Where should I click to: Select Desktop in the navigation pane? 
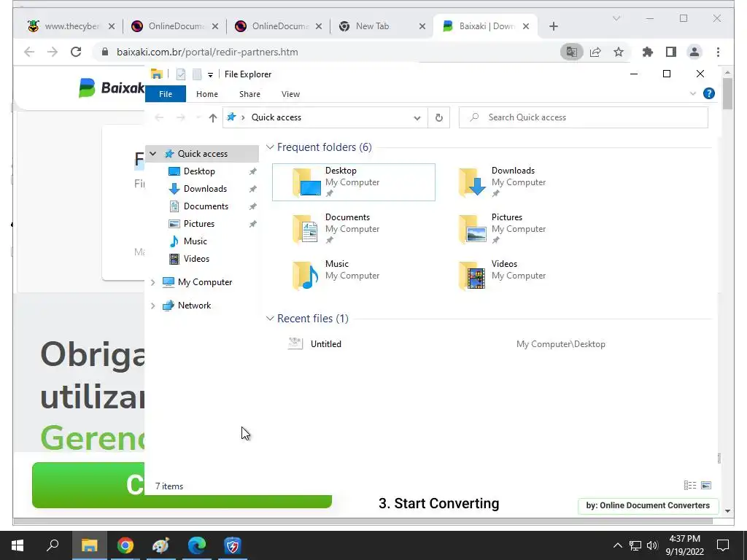199,171
